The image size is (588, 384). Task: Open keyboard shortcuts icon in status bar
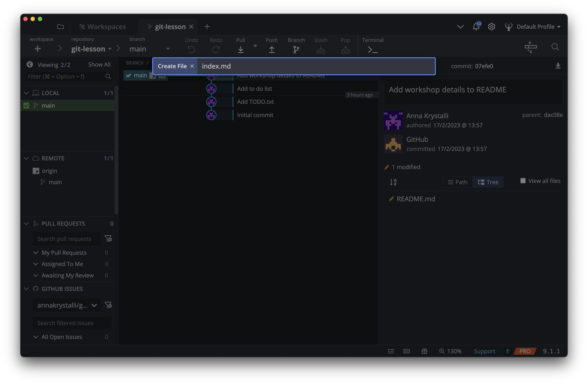pyautogui.click(x=406, y=351)
